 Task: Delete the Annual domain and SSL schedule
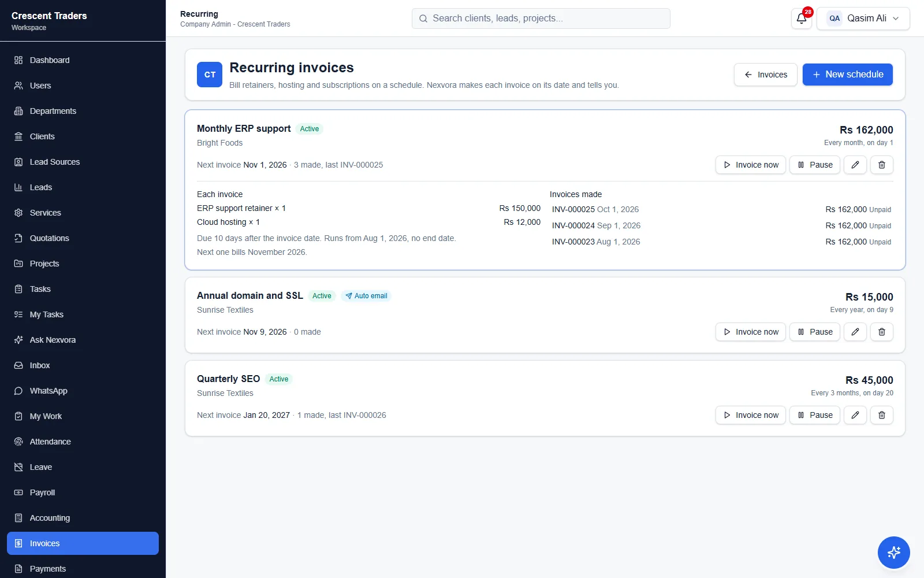click(882, 332)
